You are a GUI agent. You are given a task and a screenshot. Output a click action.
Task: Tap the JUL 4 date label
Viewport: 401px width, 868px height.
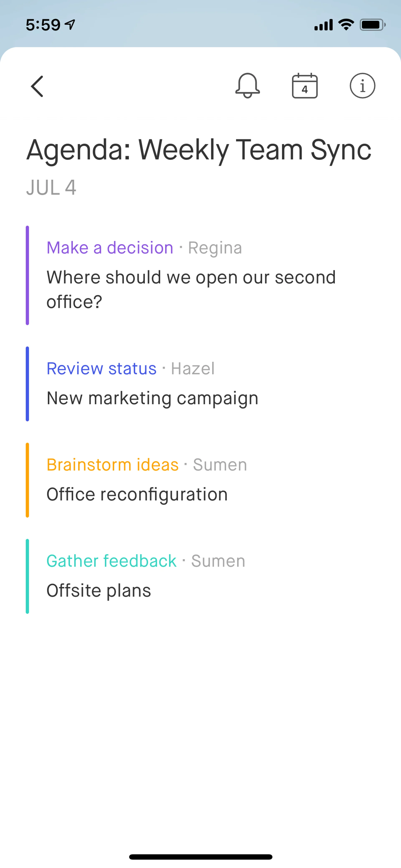51,187
